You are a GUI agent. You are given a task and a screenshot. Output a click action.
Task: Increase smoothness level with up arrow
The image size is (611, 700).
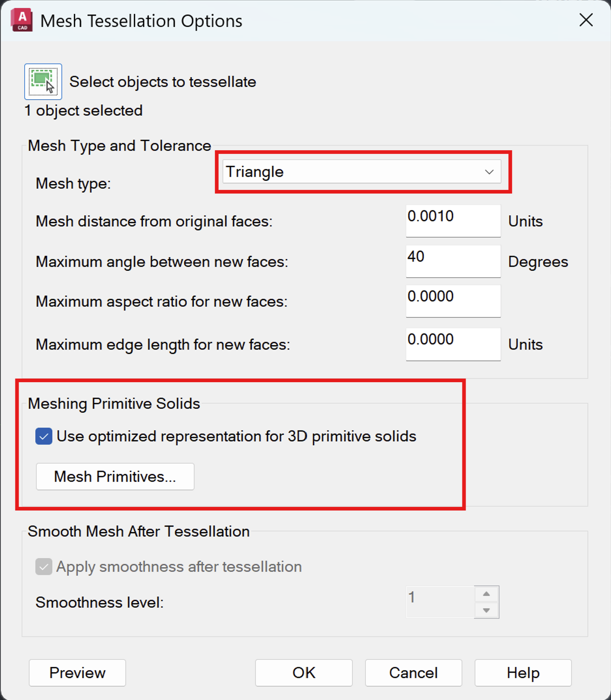(x=486, y=594)
